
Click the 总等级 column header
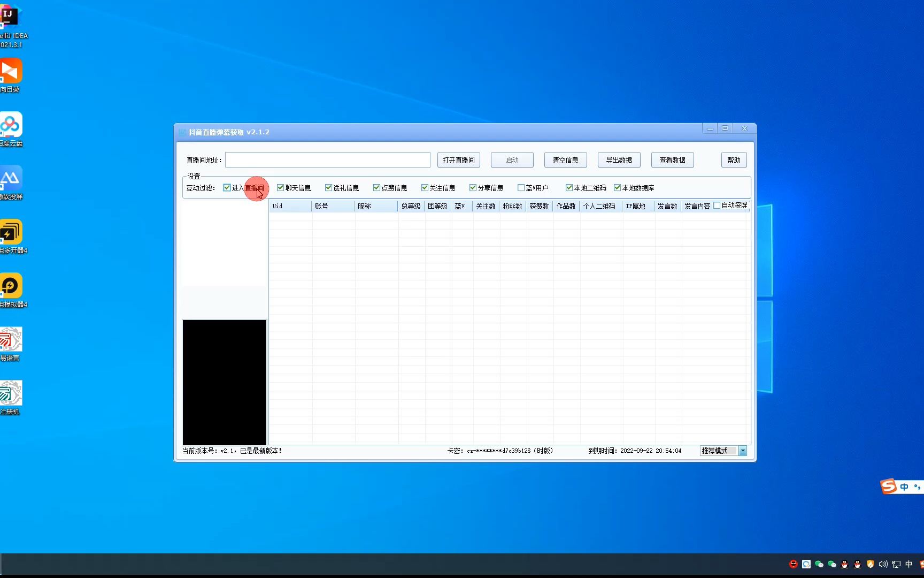(x=411, y=206)
